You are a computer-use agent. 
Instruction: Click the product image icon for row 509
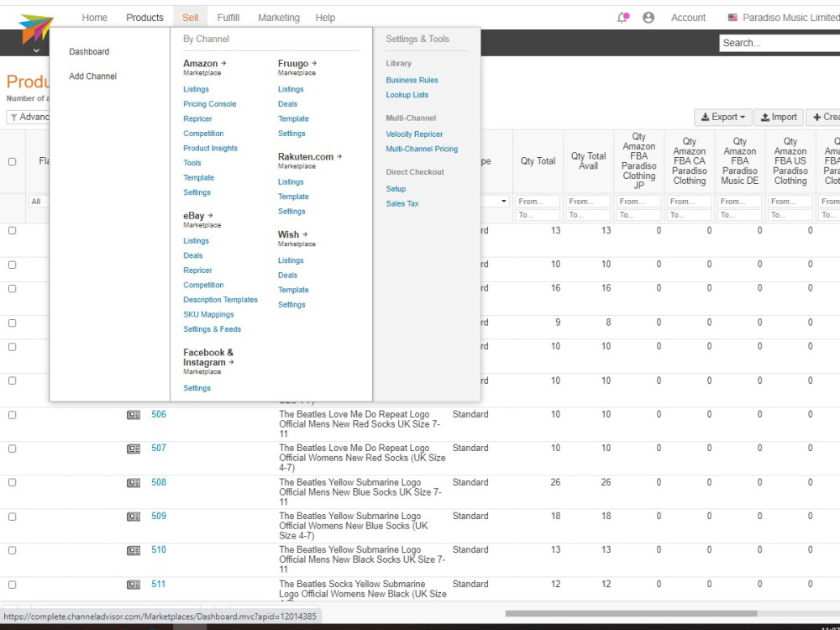click(134, 517)
